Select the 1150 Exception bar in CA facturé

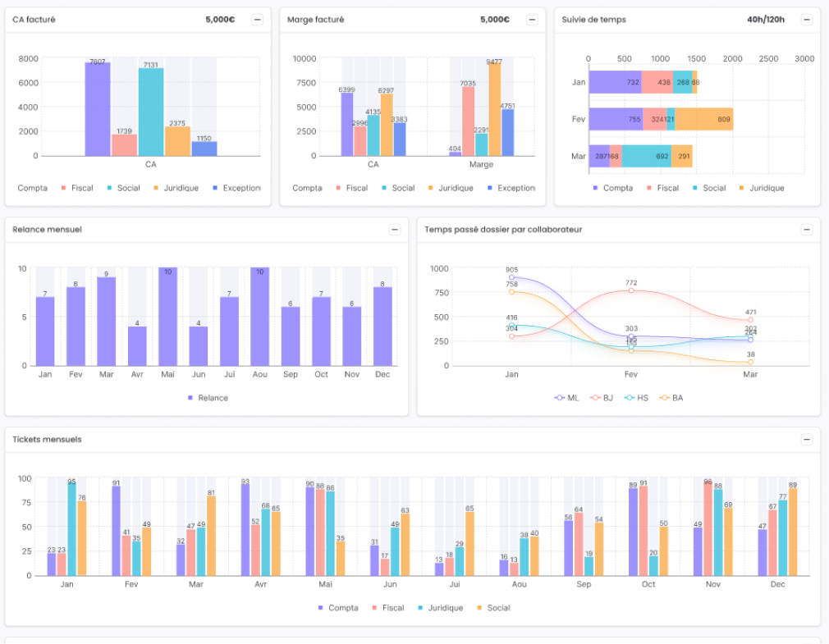coord(204,148)
